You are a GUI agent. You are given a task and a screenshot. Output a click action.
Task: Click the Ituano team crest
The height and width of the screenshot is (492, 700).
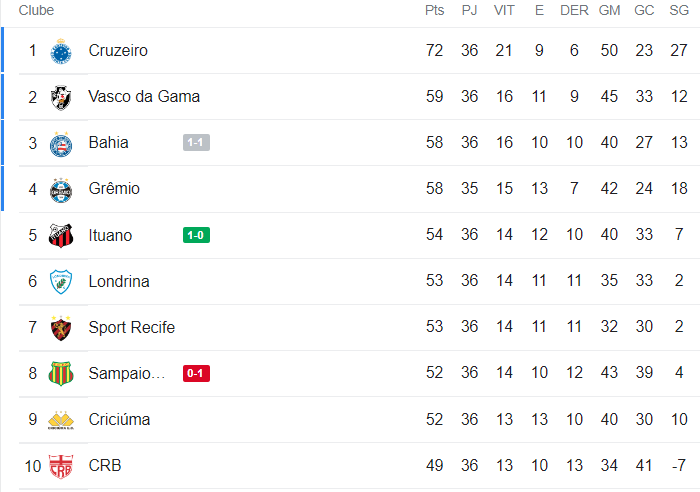[62, 236]
